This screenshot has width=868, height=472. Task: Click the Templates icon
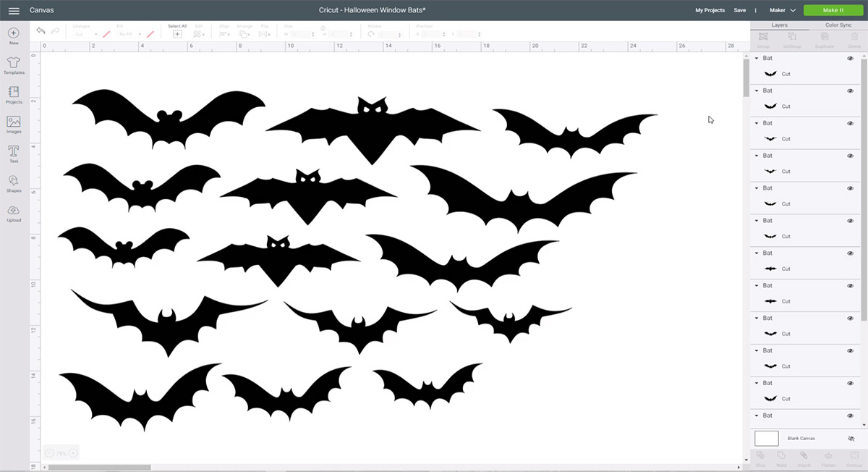point(13,64)
